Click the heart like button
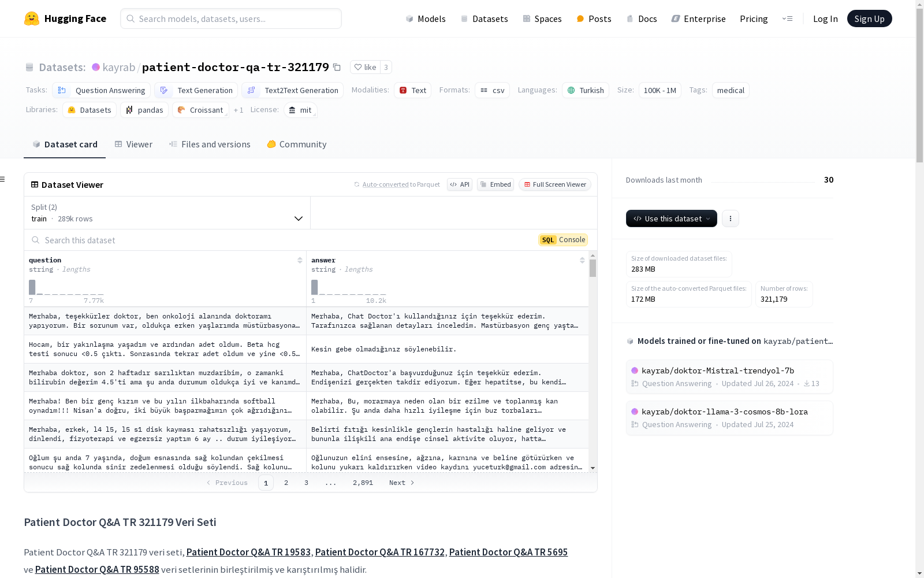This screenshot has width=924, height=578. tap(365, 68)
